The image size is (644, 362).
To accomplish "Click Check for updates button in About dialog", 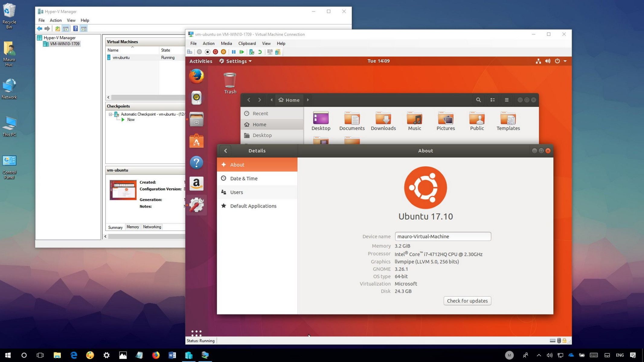I will click(467, 300).
